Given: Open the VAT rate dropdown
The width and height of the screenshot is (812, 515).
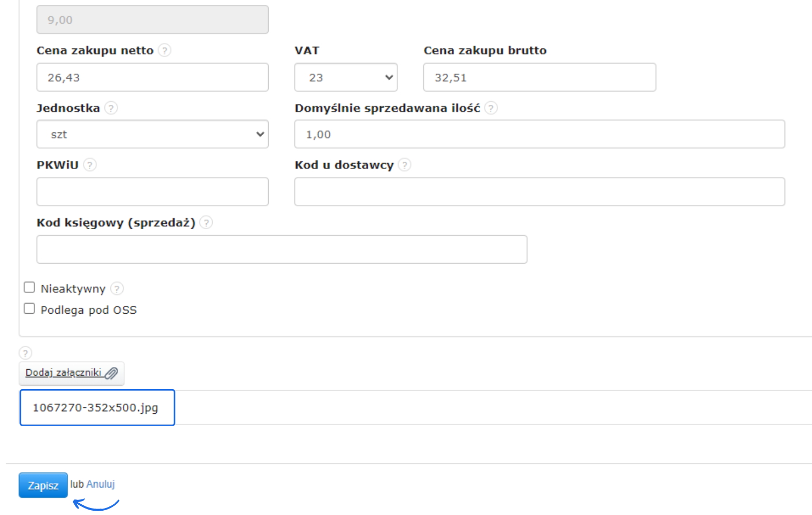Looking at the screenshot, I should (346, 77).
